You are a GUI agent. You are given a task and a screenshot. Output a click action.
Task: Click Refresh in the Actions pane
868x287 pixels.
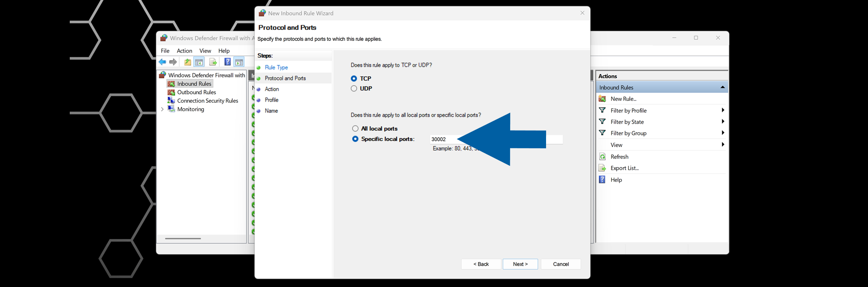click(619, 157)
